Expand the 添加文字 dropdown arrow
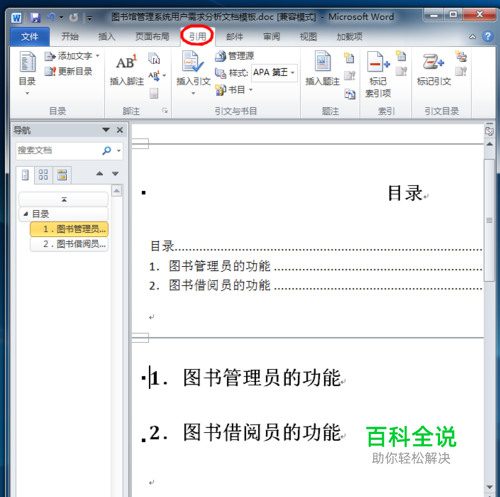The width and height of the screenshot is (500, 497). pyautogui.click(x=98, y=56)
